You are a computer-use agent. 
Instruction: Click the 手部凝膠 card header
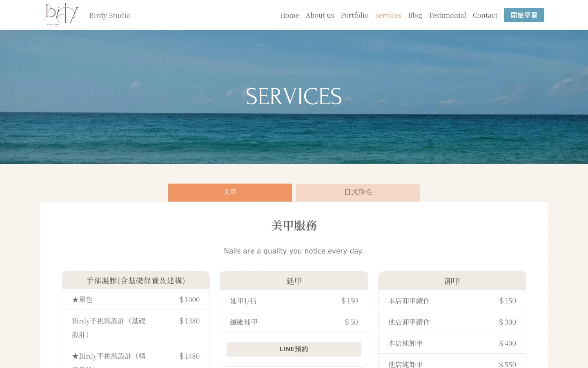coord(136,280)
